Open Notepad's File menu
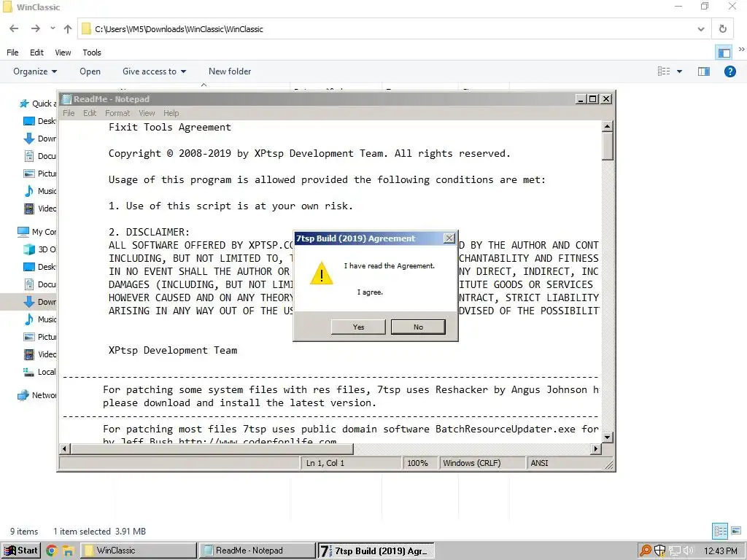The height and width of the screenshot is (560, 747). tap(69, 113)
